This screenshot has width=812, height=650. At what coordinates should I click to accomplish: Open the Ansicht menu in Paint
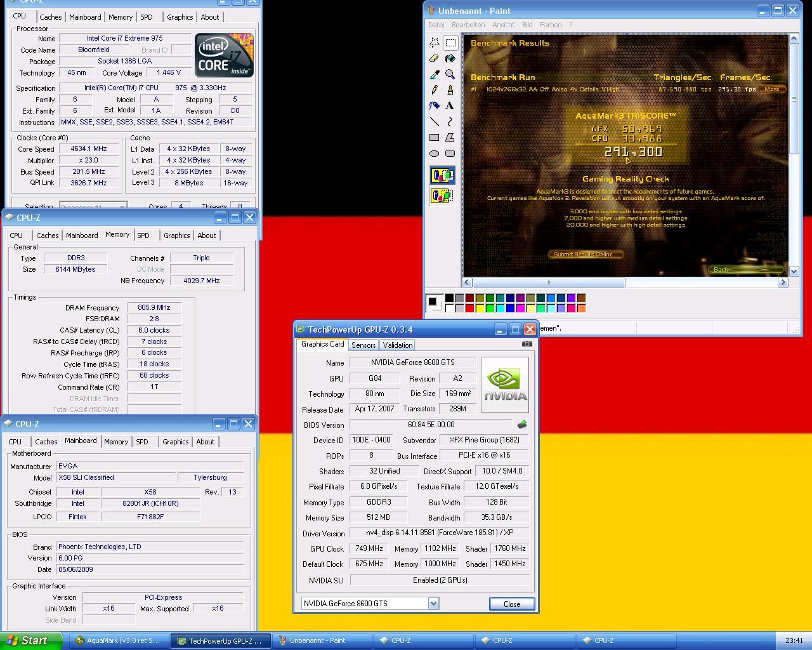click(503, 25)
